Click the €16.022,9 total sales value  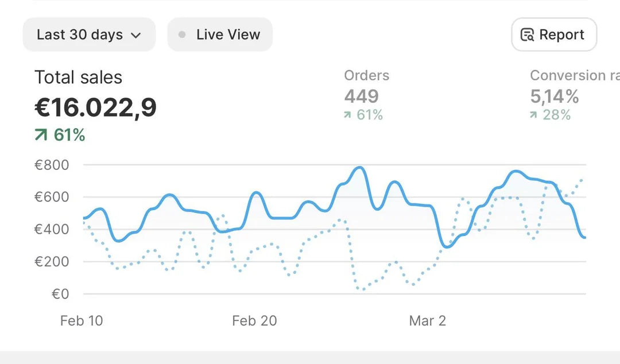[95, 107]
